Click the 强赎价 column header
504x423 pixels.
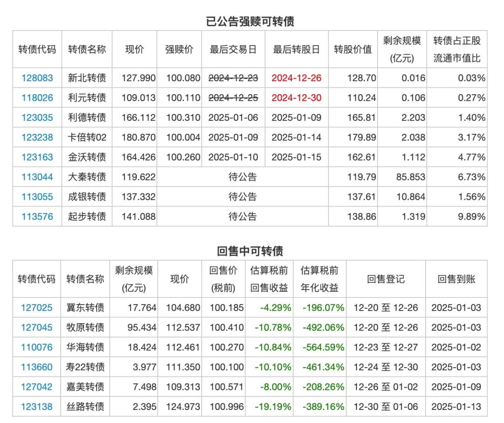pos(179,49)
